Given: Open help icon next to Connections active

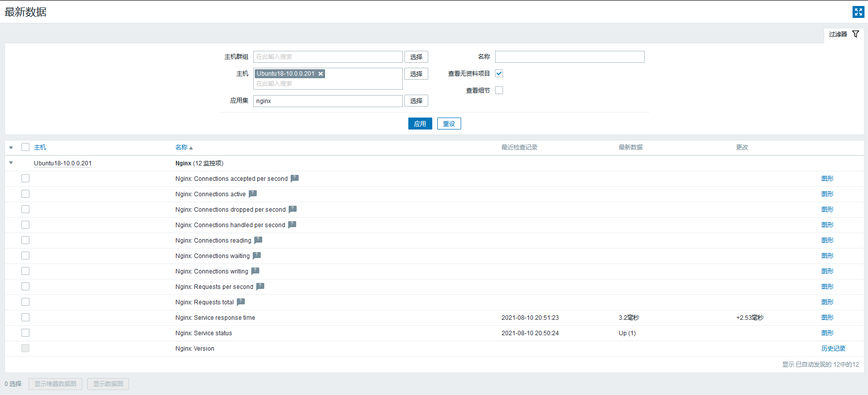Looking at the screenshot, I should tap(253, 194).
